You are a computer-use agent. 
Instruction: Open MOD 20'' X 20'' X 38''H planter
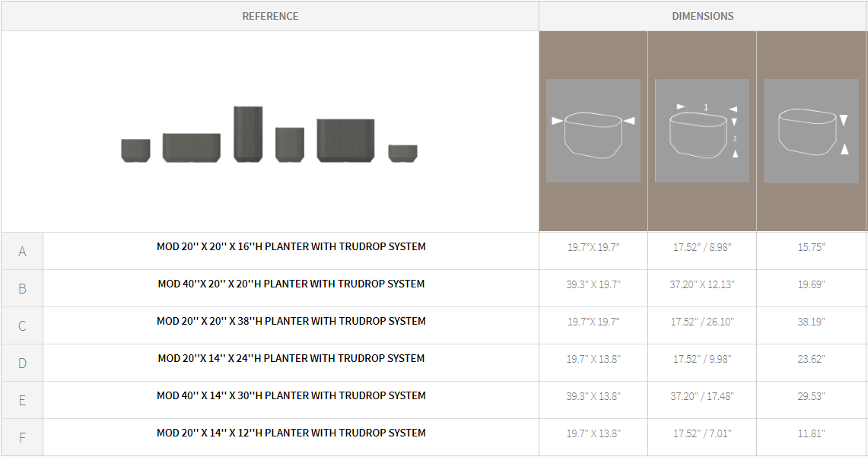291,321
